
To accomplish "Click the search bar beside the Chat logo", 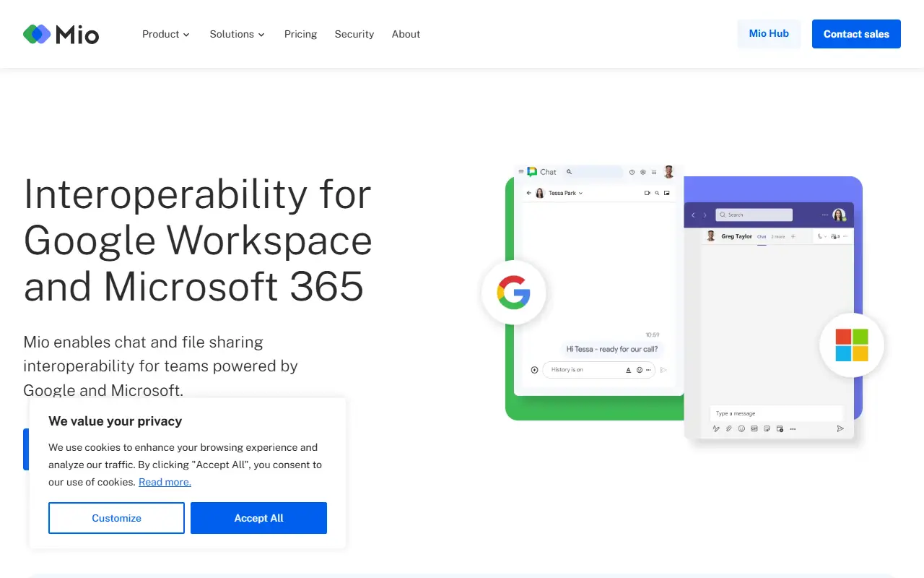I will click(593, 172).
